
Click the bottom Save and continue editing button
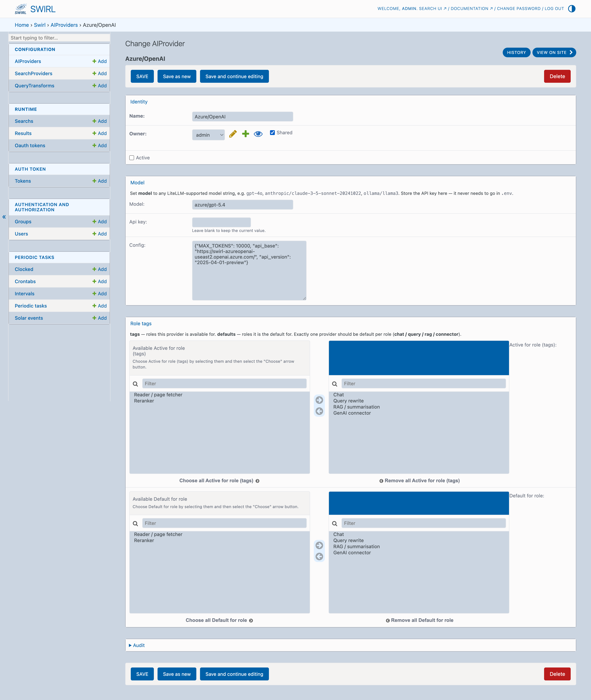coord(234,674)
